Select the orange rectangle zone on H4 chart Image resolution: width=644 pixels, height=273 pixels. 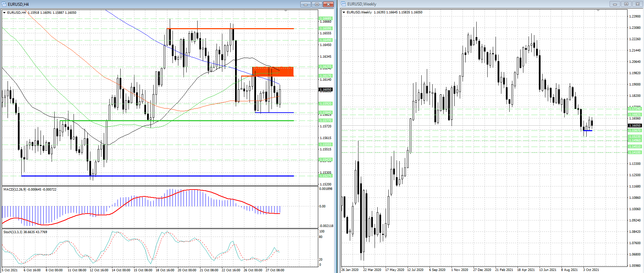273,71
